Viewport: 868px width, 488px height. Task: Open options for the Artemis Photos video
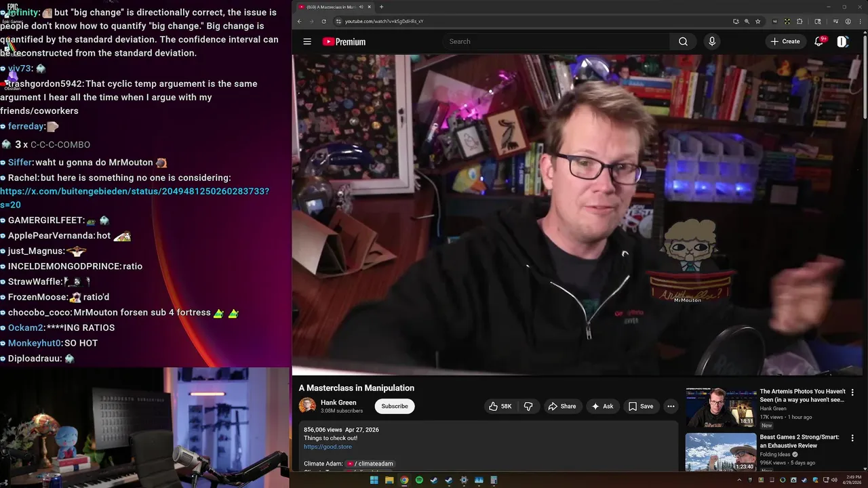tap(852, 392)
